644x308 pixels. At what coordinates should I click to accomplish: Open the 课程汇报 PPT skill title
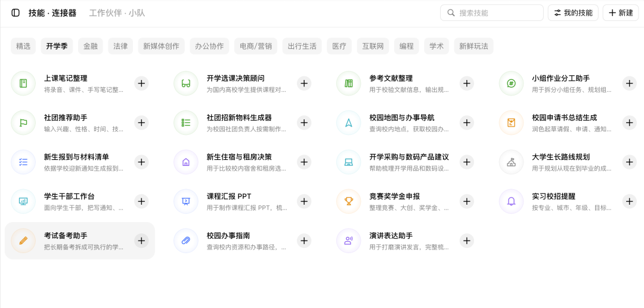[229, 196]
